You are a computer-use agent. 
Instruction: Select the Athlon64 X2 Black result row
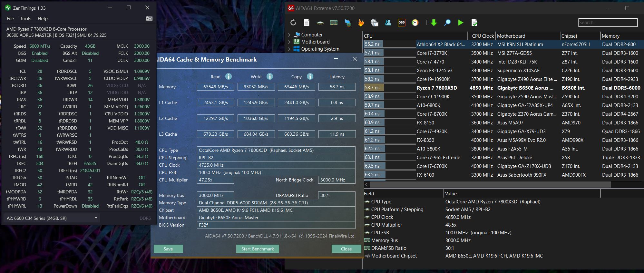(503, 44)
